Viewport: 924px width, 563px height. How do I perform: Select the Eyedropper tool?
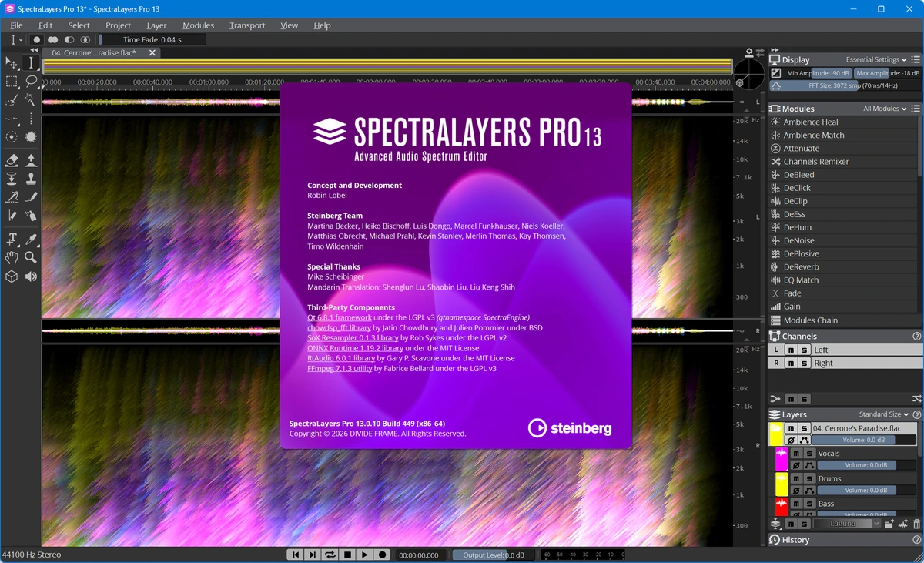(31, 239)
